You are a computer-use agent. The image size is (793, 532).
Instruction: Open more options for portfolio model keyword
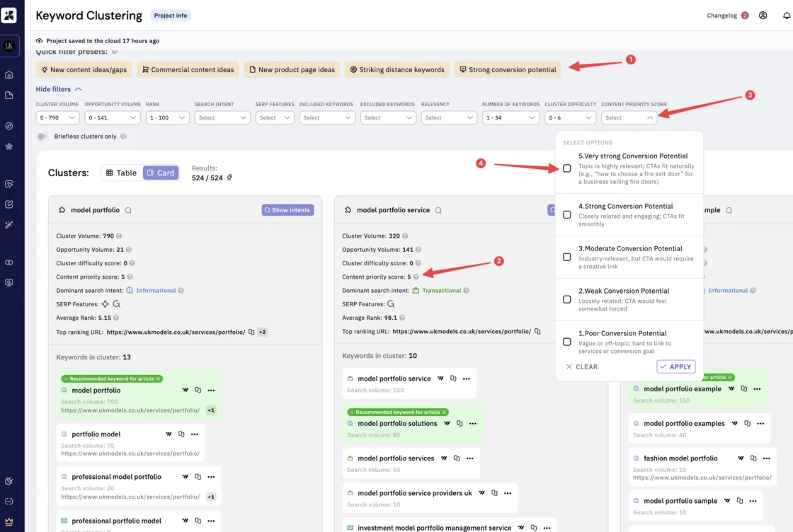point(195,434)
